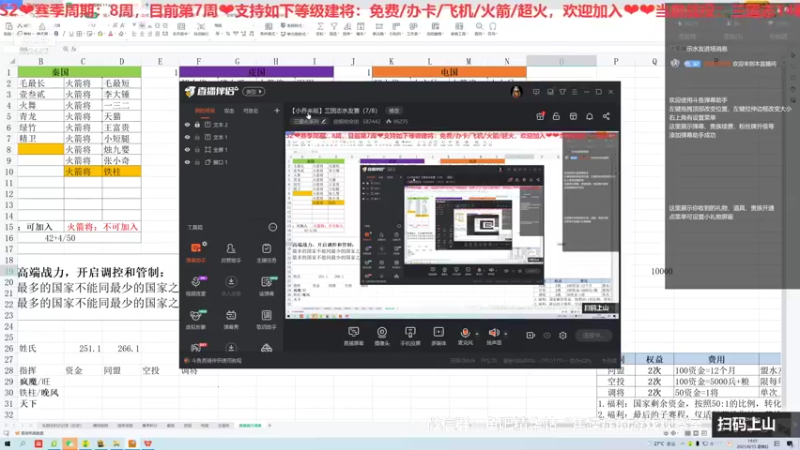Open the 弹幕助手 tool in the toolbox
800x450 pixels.
tap(195, 252)
